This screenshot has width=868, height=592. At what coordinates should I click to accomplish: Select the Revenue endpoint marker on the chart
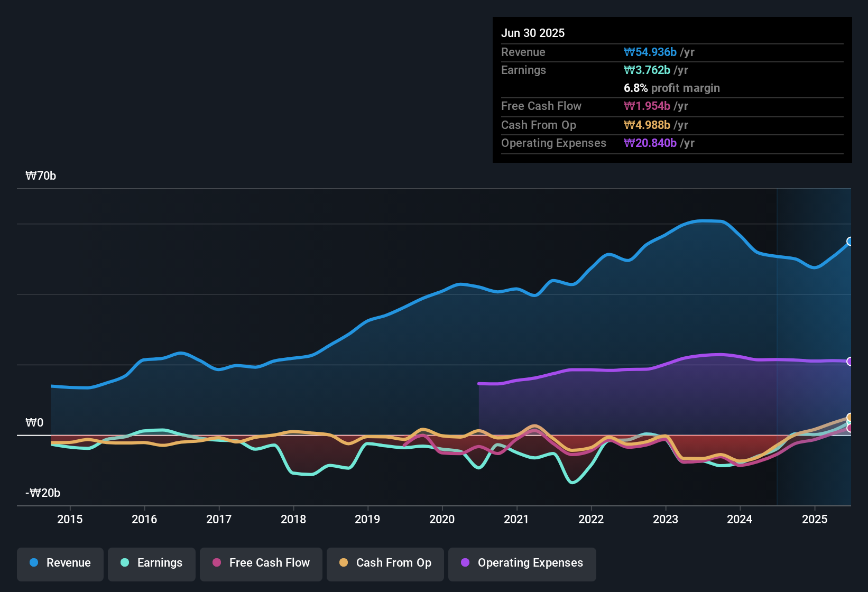[x=849, y=242]
